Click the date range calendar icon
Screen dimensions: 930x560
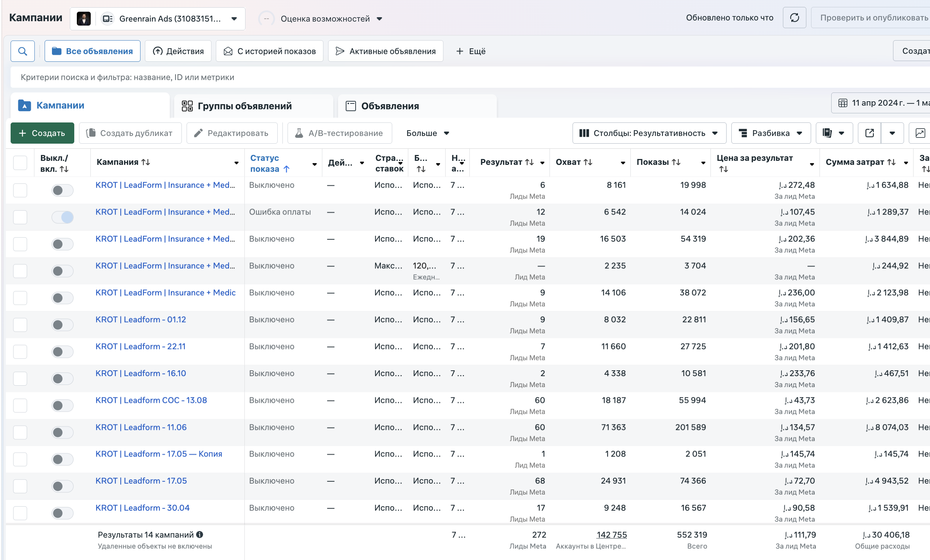(x=843, y=103)
